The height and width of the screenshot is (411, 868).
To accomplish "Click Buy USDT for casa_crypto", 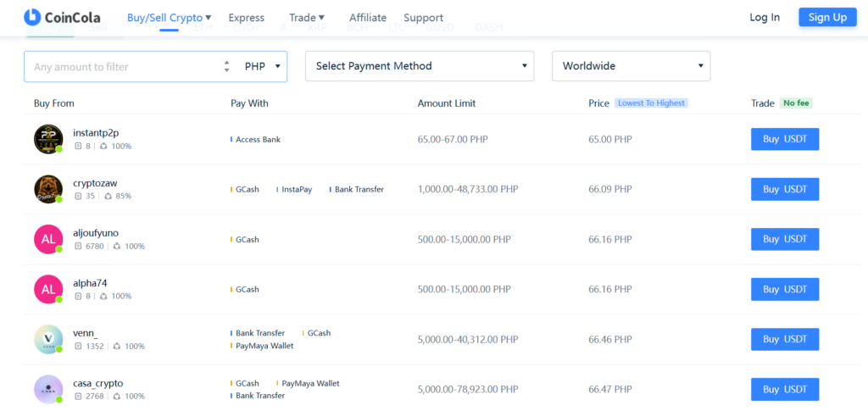I will pyautogui.click(x=785, y=390).
